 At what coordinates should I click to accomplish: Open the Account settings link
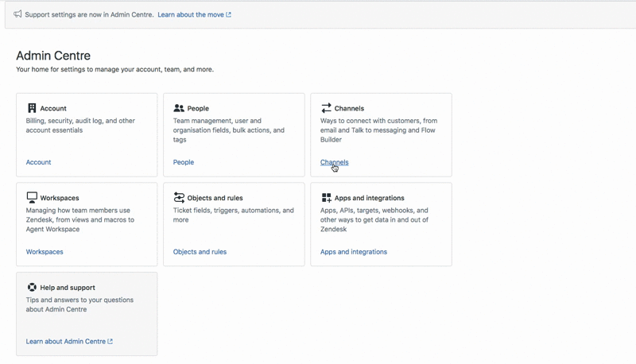38,162
